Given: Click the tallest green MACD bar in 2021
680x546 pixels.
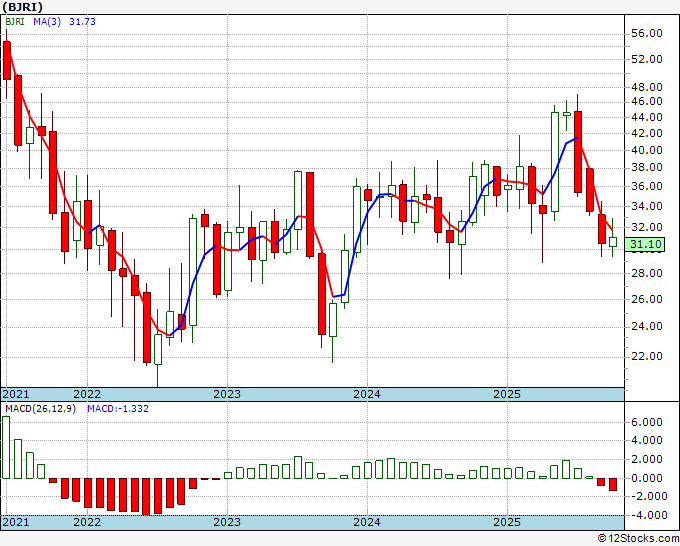Looking at the screenshot, I should 7,447.
